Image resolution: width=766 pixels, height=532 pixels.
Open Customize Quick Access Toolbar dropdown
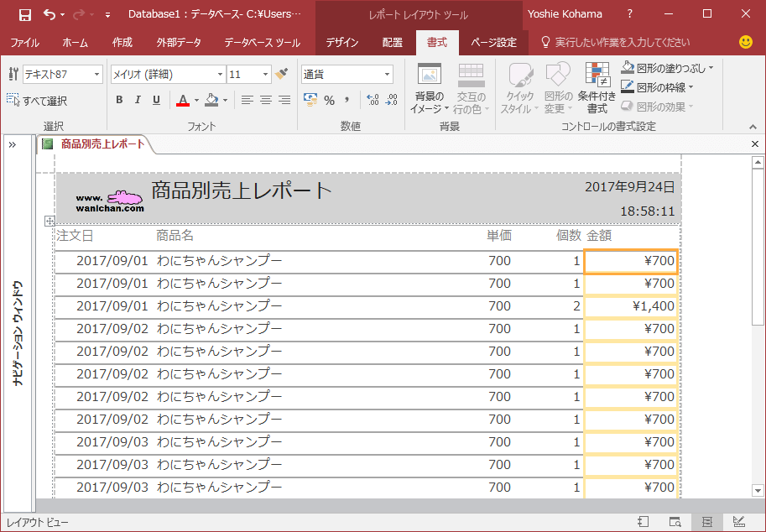pyautogui.click(x=107, y=15)
